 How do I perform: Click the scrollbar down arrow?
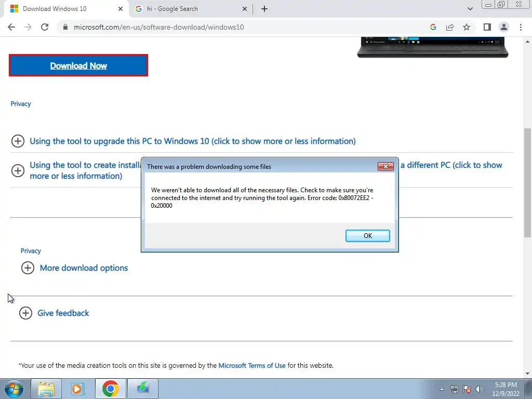coord(528,374)
